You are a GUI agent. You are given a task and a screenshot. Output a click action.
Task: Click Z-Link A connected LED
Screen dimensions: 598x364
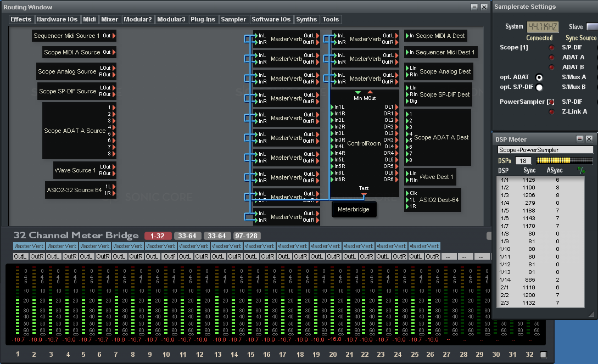point(551,111)
